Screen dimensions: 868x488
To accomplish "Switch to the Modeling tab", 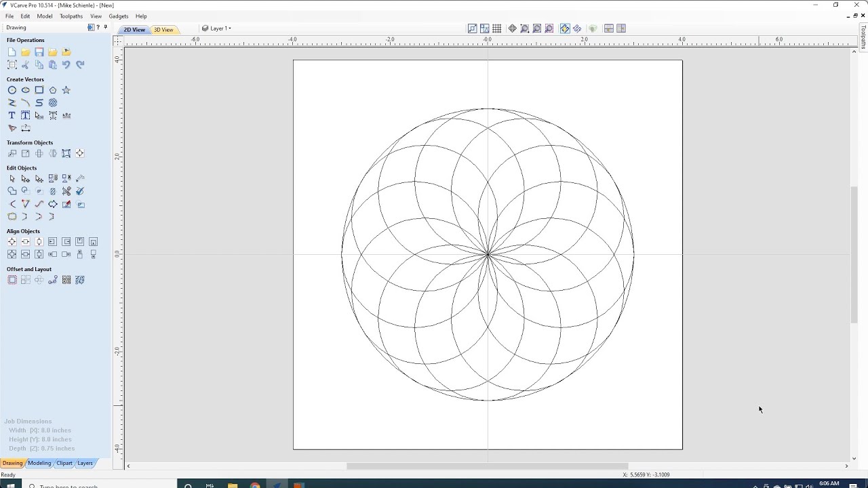I will click(x=39, y=463).
